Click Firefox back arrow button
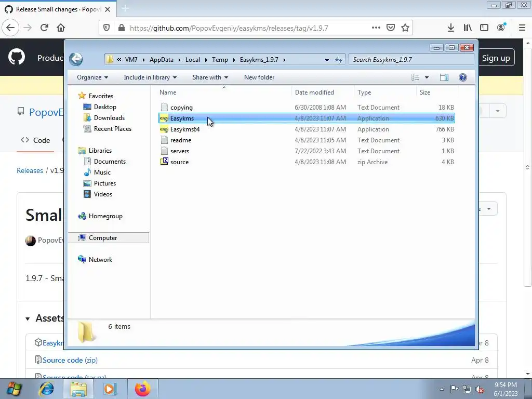 click(x=10, y=28)
